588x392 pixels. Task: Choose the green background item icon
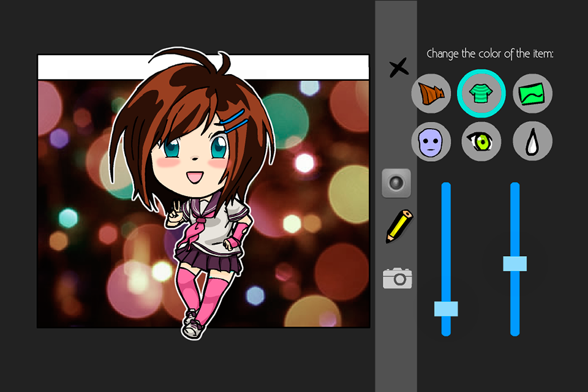pyautogui.click(x=532, y=93)
